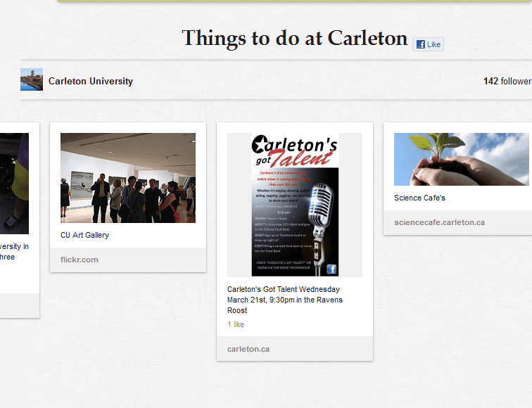532x408 pixels.
Task: Click the Things to do at Carleton title
Action: tap(294, 38)
